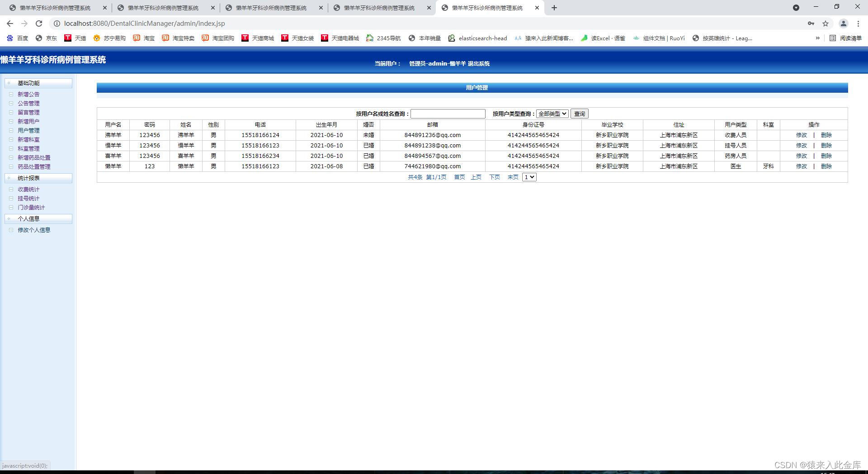This screenshot has width=868, height=474.
Task: Open 收费统计 report
Action: click(28, 189)
